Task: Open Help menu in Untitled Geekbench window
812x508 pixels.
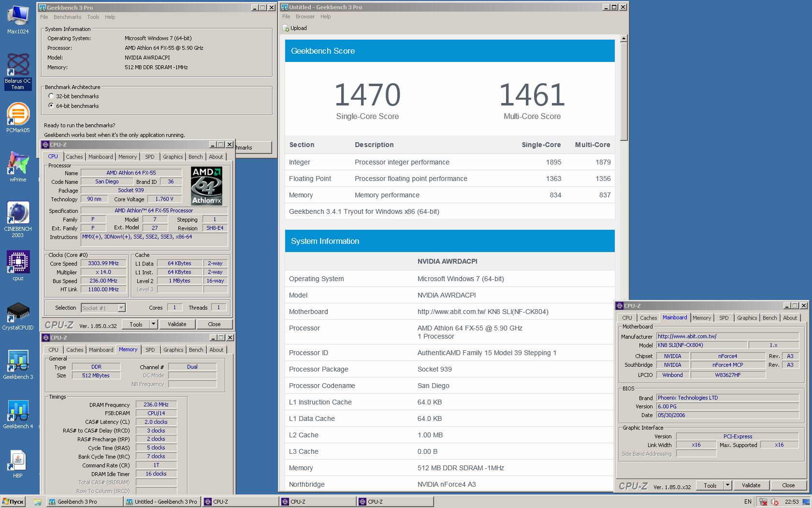Action: [x=326, y=16]
